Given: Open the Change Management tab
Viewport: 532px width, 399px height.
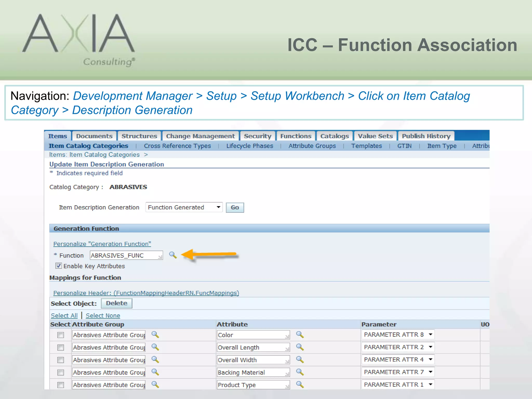Looking at the screenshot, I should (x=200, y=136).
